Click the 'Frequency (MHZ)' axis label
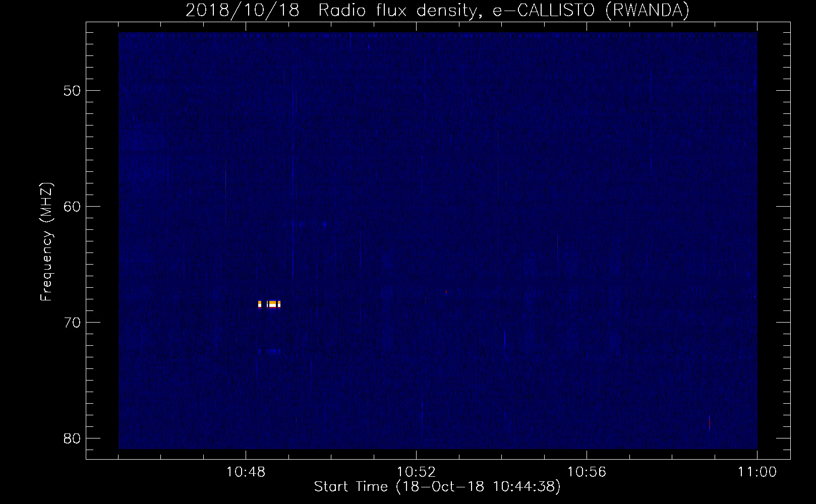 [x=46, y=242]
